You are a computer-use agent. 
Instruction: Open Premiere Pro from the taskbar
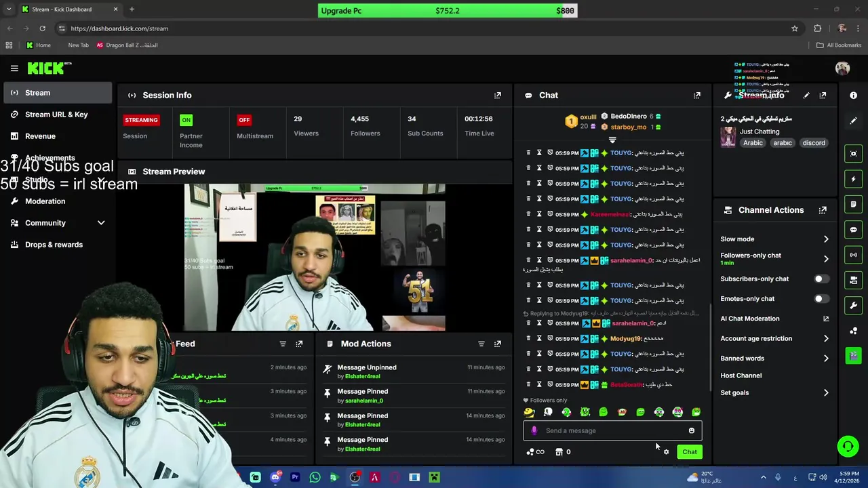[x=295, y=477]
